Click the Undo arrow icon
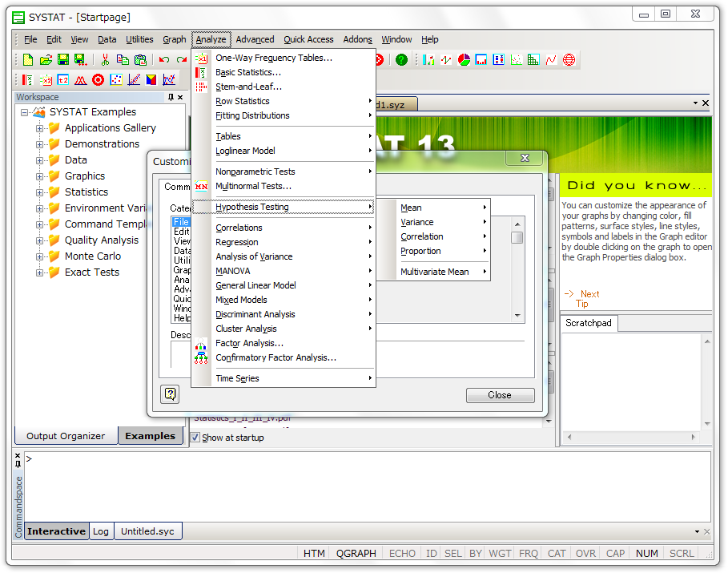This screenshot has height=573, width=728. point(164,59)
